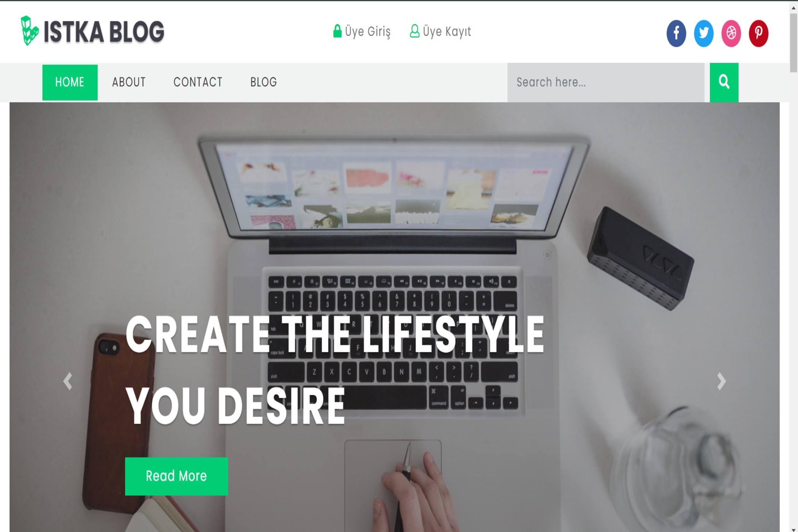Click the user icon beside Üye Kayıt
Screen dimensions: 798x532
(415, 31)
